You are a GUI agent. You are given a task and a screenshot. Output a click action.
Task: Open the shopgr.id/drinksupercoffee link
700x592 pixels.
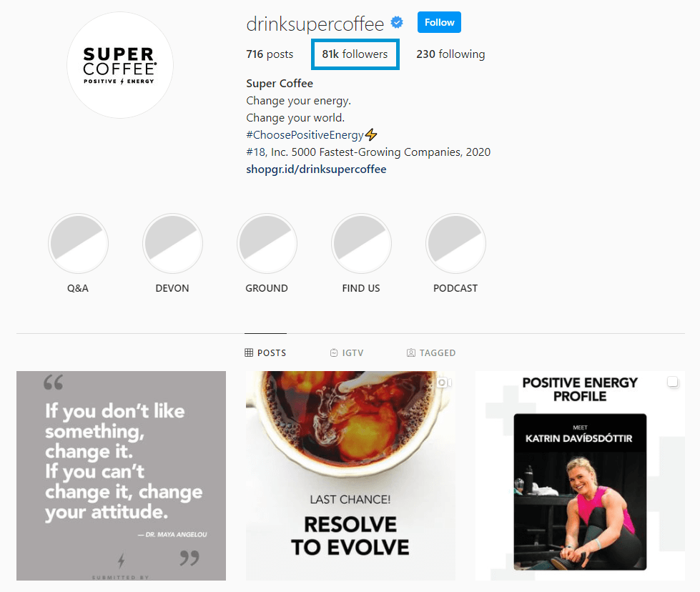(x=316, y=169)
